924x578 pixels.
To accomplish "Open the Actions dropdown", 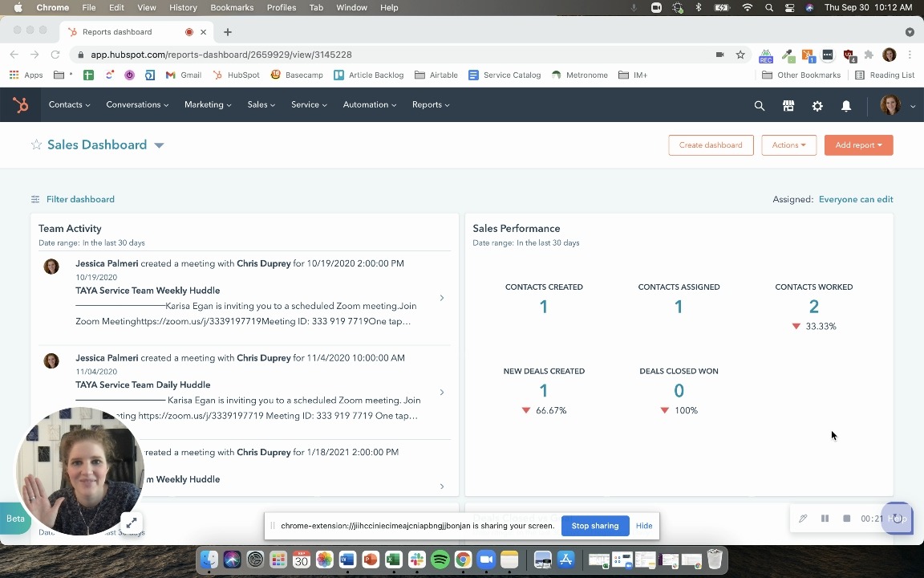I will click(x=788, y=145).
